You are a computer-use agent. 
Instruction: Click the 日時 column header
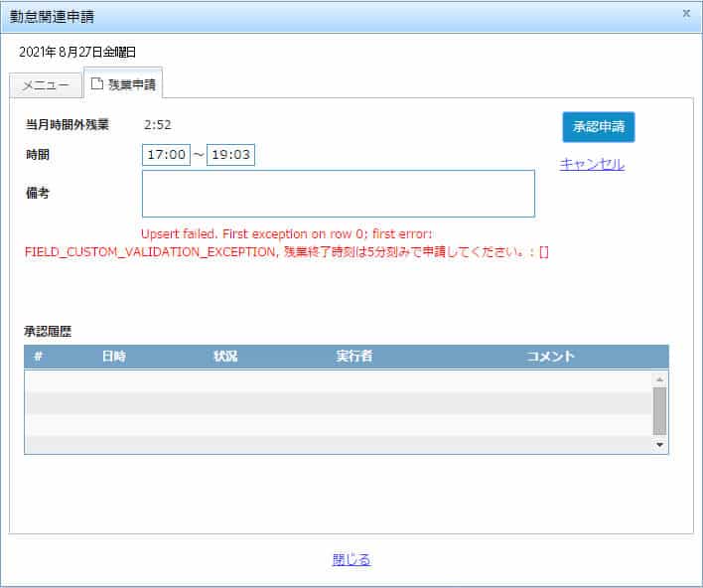point(113,357)
